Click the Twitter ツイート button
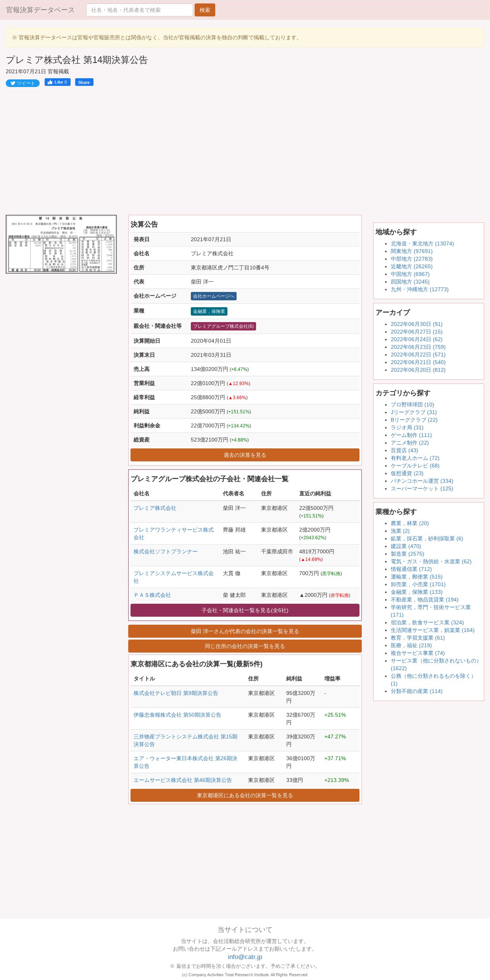 23,83
